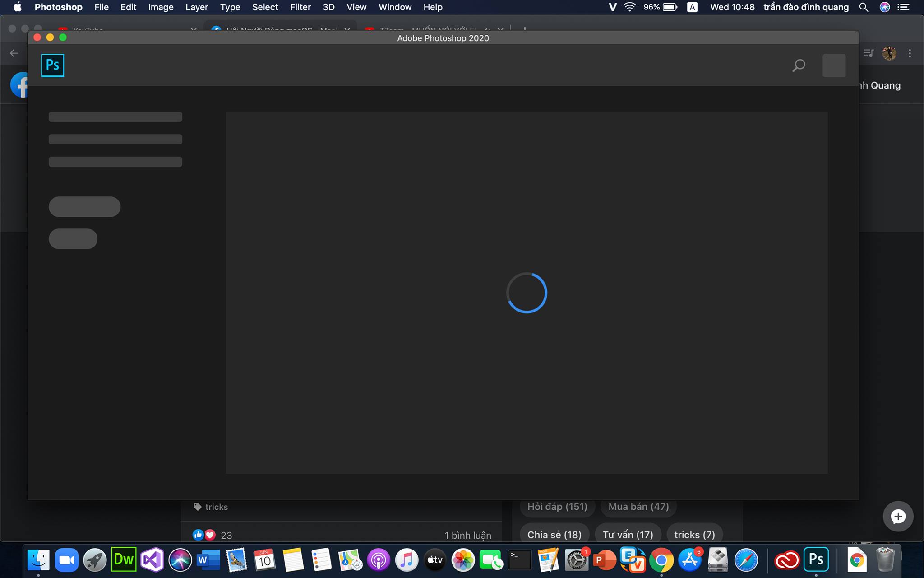Click the "Mua bán (47)" tag button
The width and height of the screenshot is (924, 578).
click(638, 506)
